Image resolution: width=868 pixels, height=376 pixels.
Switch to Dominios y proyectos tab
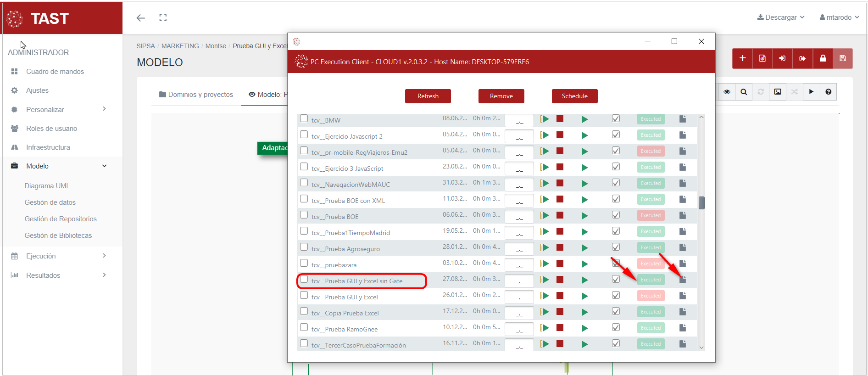[x=196, y=95]
